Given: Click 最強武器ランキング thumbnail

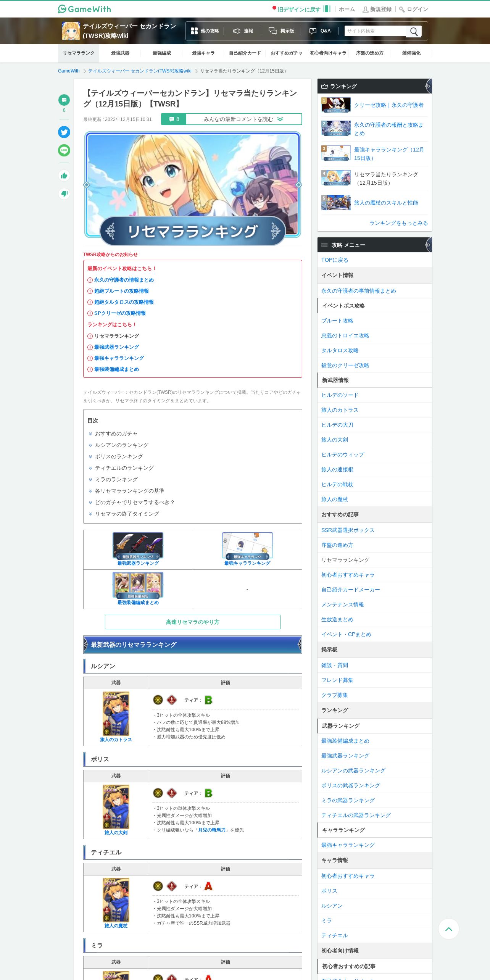Looking at the screenshot, I should point(138,546).
